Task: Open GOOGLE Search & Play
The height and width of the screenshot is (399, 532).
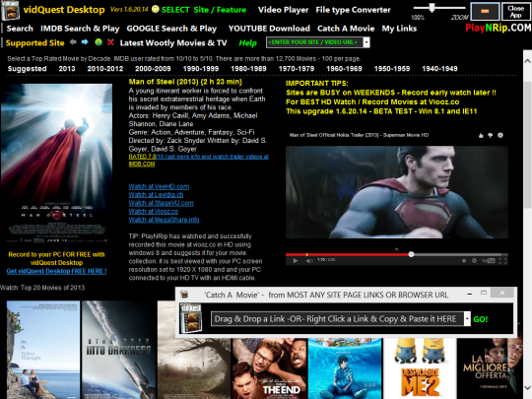Action: tap(171, 29)
